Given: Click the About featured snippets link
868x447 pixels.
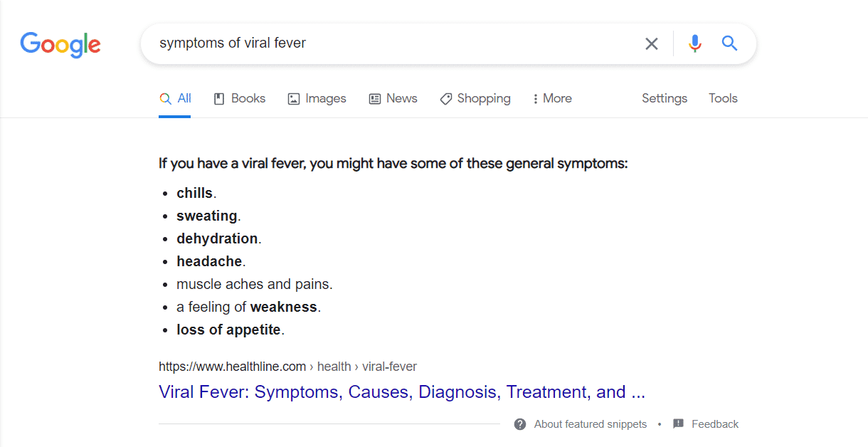Looking at the screenshot, I should coord(590,424).
